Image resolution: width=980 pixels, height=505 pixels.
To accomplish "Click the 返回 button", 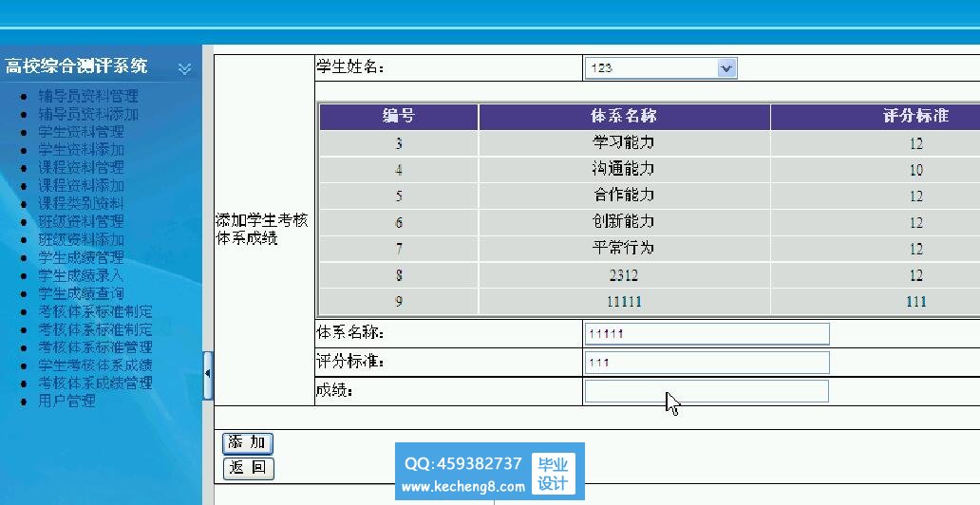I will (248, 467).
